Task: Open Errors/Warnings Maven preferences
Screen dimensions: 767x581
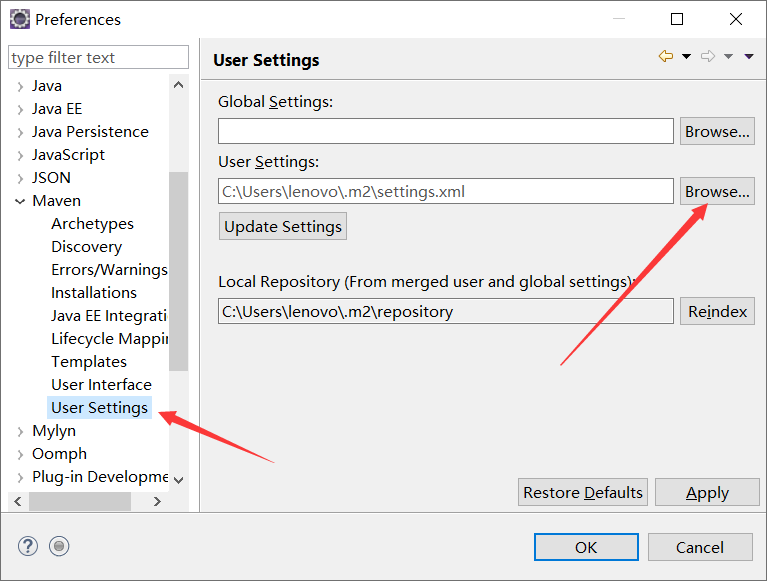Action: [109, 269]
